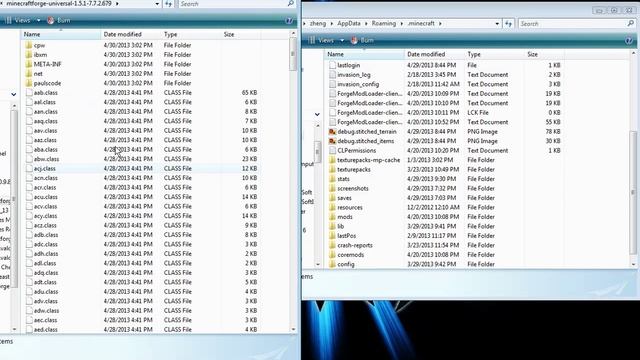Sort by Type column in the left window
Viewport: 640px width, 360px height.
pos(190,35)
